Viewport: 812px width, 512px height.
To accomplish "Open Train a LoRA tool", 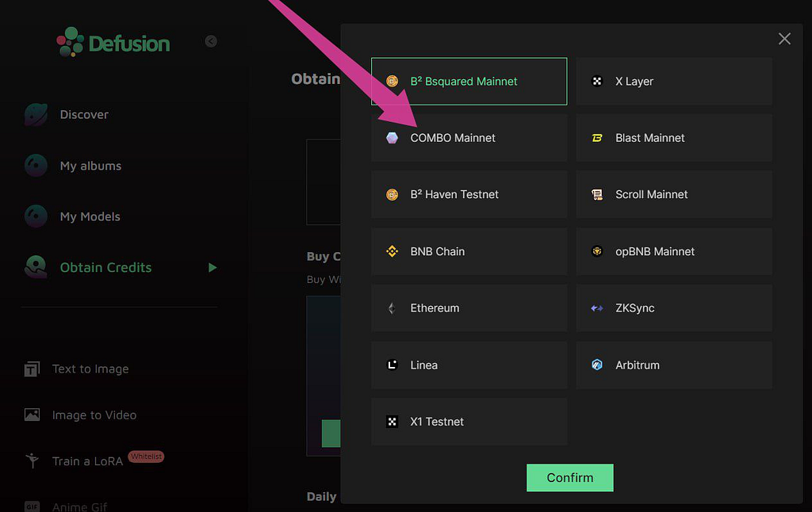I will (x=87, y=460).
